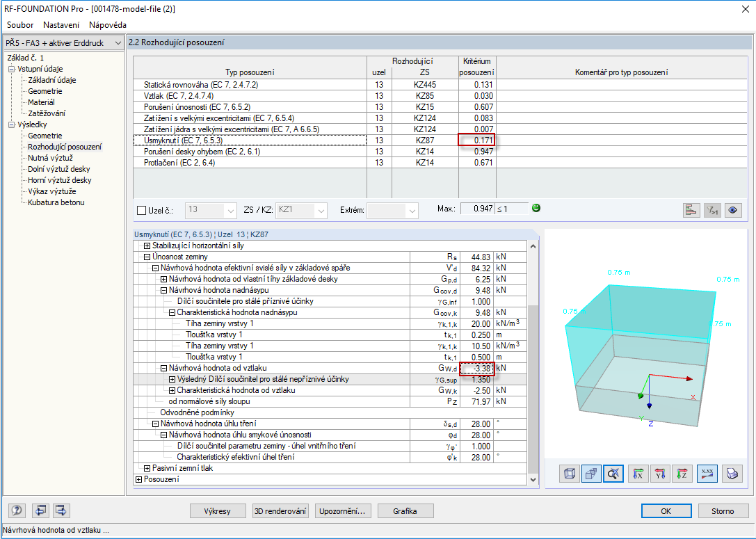Viewport: 756px width, 539px height.
Task: Collapse Návrhová hodnota nadnásypu row
Action: tap(163, 290)
